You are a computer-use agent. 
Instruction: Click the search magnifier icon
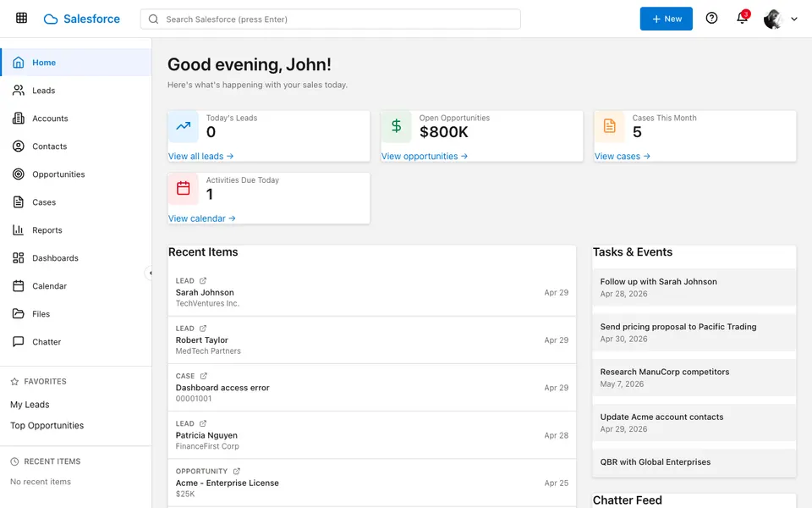(x=153, y=19)
